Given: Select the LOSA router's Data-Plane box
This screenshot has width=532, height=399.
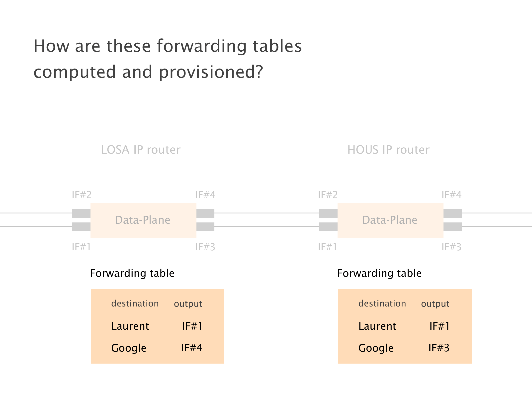Looking at the screenshot, I should point(143,220).
